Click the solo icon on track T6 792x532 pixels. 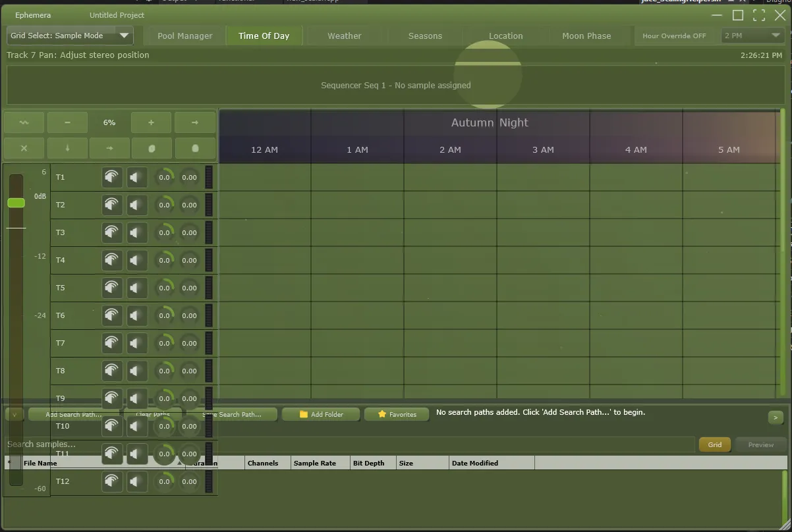click(112, 315)
